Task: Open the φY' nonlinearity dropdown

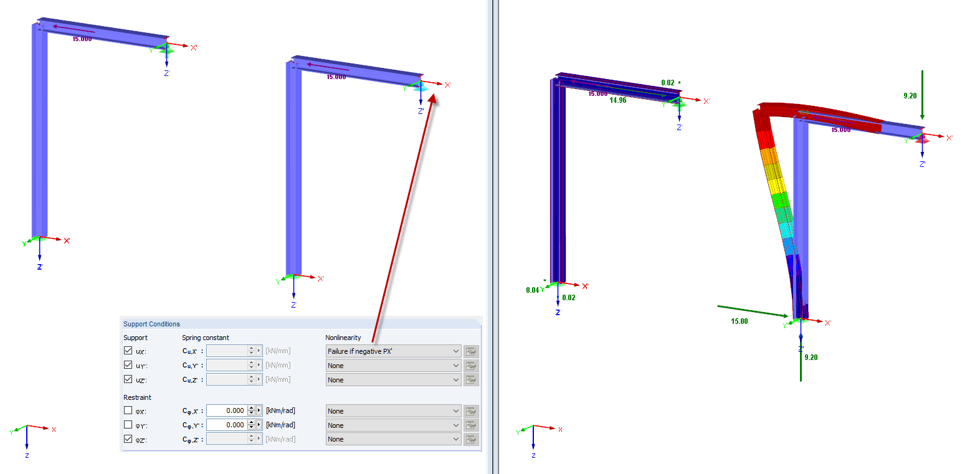Action: [x=393, y=425]
